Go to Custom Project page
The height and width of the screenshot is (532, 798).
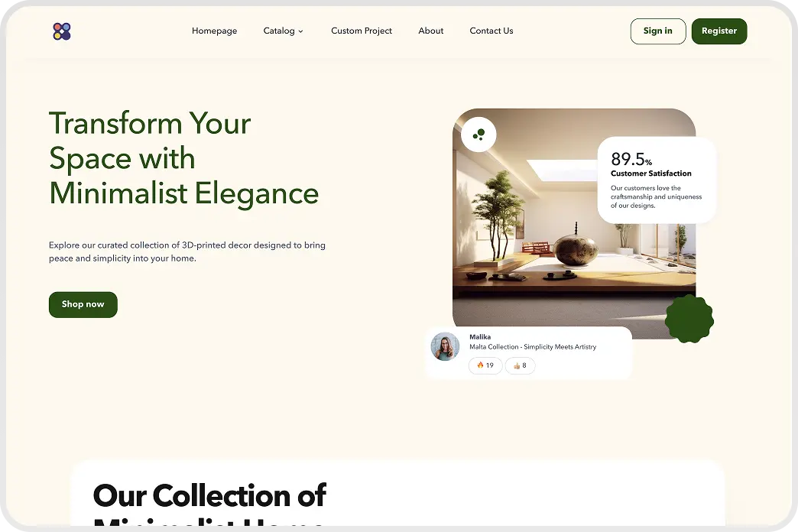362,31
